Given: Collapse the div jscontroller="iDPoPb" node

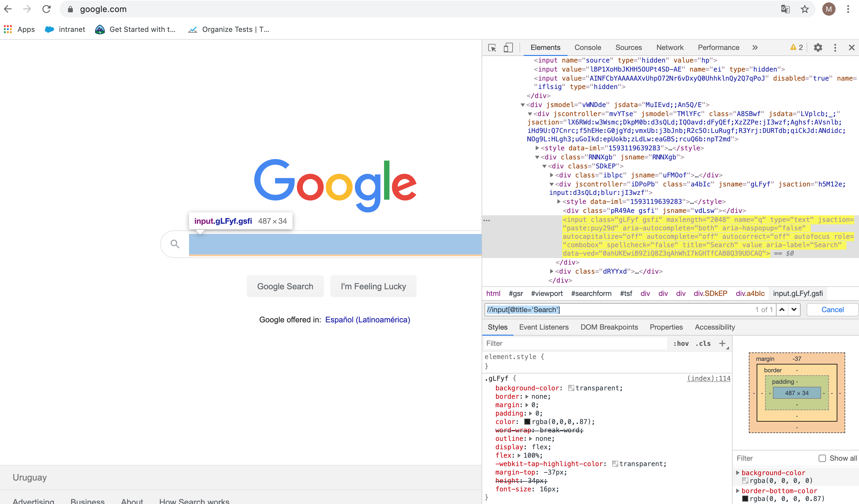Looking at the screenshot, I should (551, 185).
